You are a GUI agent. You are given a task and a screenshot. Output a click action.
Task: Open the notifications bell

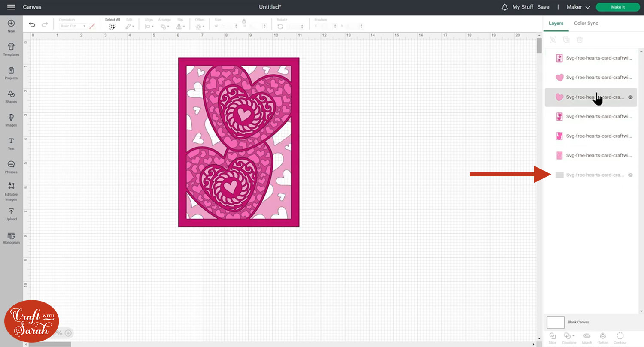click(x=505, y=7)
